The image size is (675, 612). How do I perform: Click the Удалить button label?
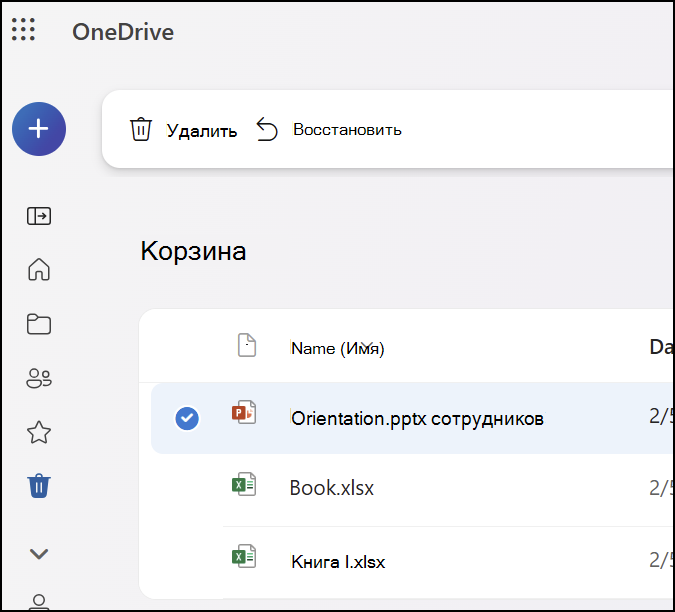click(202, 130)
